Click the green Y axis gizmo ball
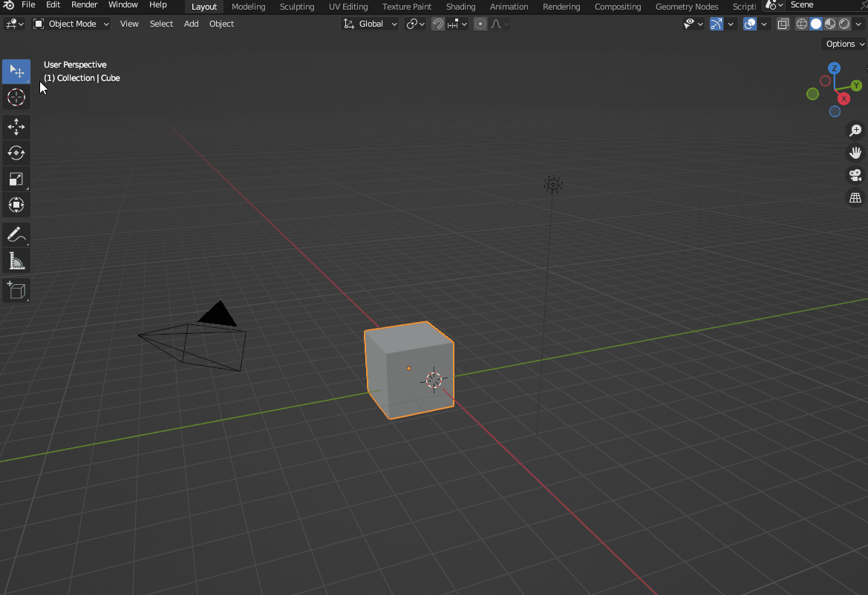 click(x=856, y=85)
